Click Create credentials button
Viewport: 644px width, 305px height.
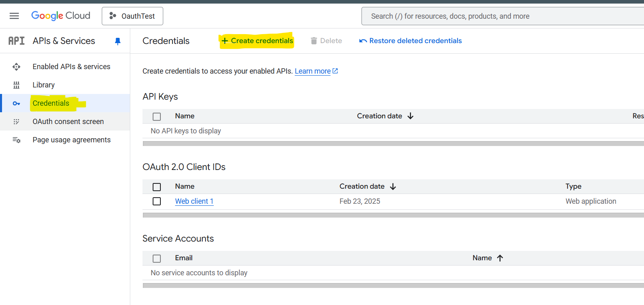click(257, 41)
